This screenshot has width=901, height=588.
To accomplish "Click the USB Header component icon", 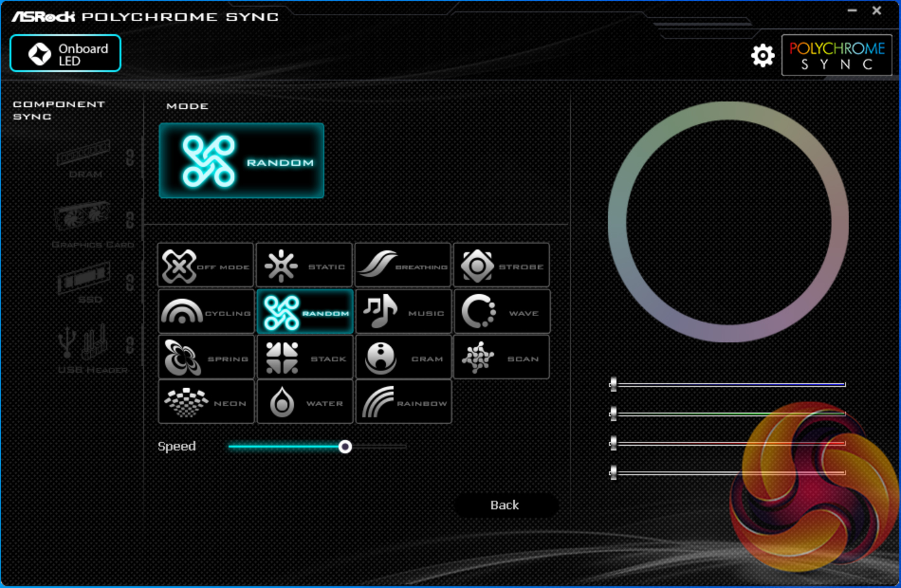I will [82, 341].
